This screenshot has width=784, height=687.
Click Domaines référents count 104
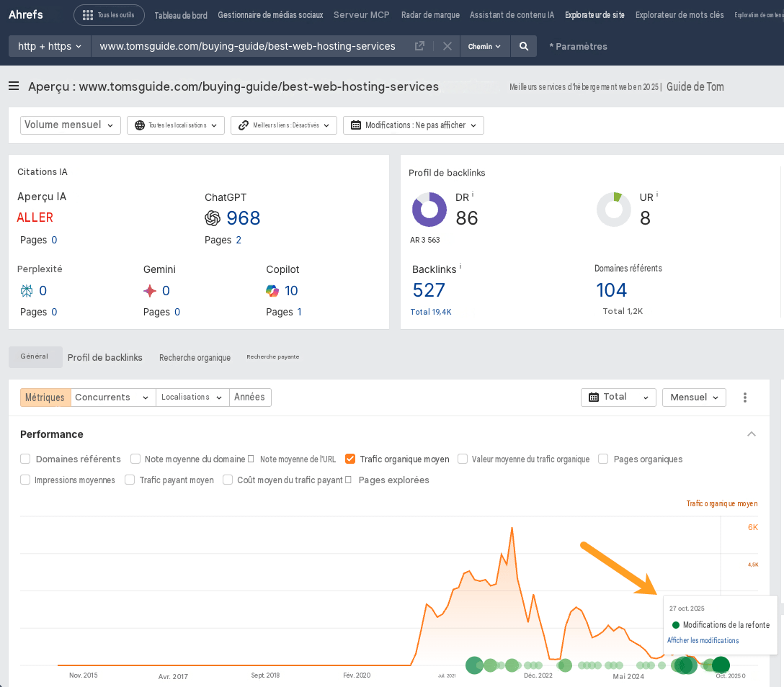612,289
